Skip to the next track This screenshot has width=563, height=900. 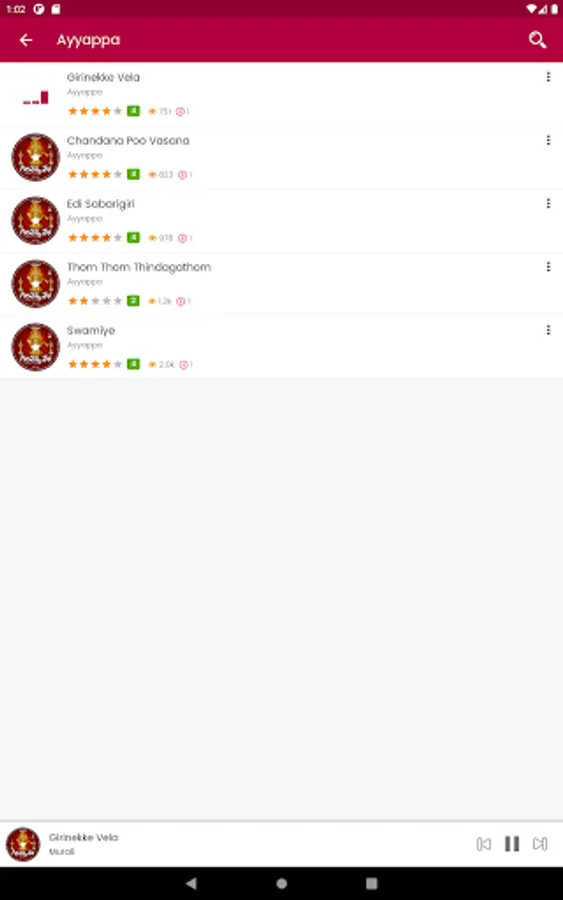540,844
